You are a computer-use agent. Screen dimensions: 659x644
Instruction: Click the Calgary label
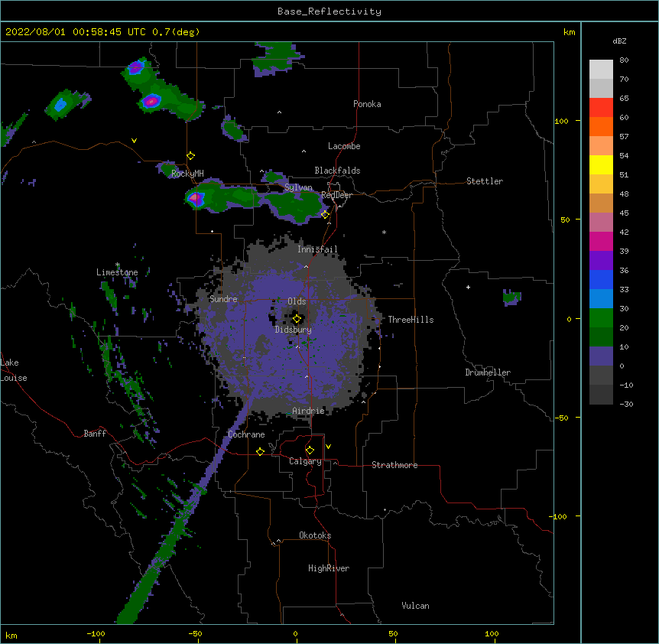[x=306, y=461]
